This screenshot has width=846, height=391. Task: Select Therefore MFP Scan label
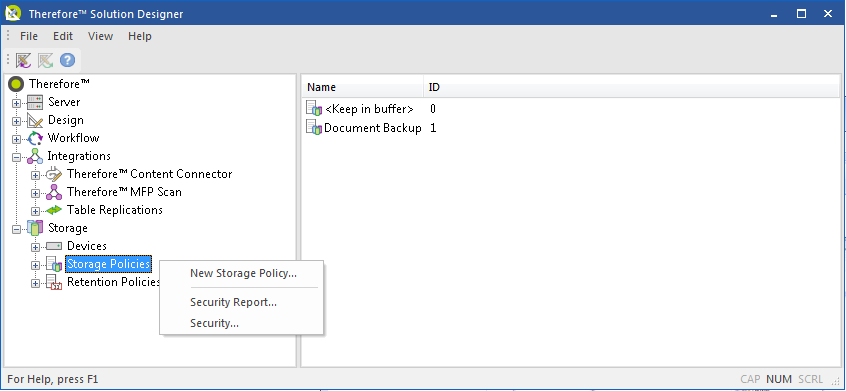pyautogui.click(x=124, y=191)
